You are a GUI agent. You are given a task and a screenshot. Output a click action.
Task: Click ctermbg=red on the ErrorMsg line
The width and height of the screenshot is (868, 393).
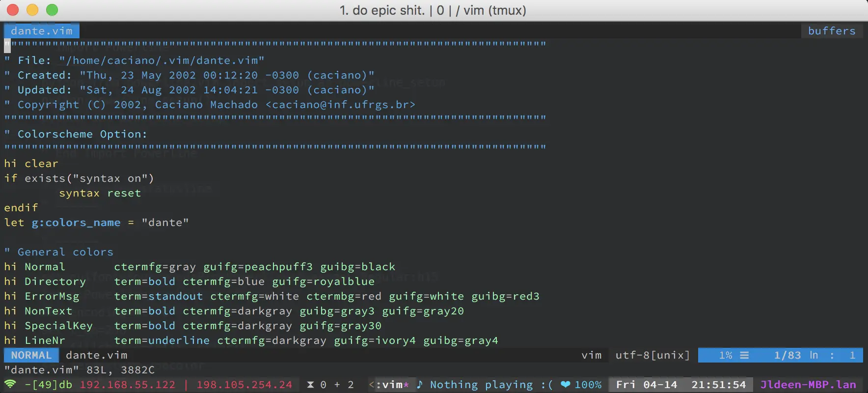344,296
